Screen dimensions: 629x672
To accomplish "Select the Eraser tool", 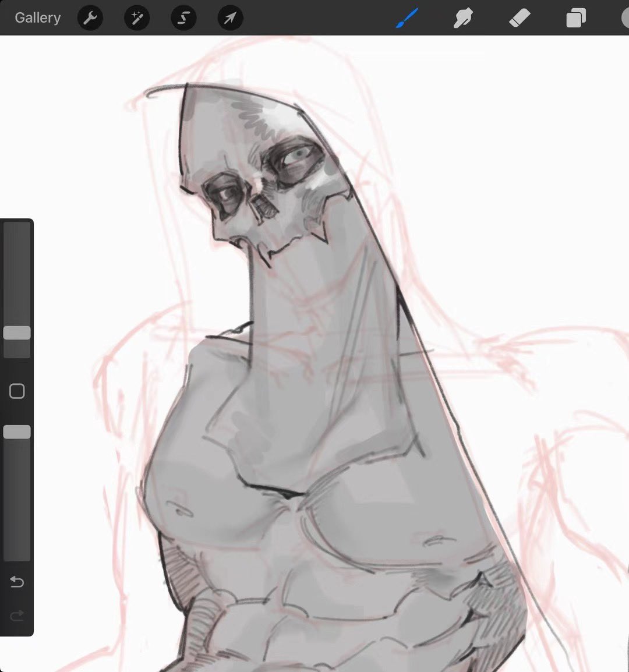I will [520, 17].
